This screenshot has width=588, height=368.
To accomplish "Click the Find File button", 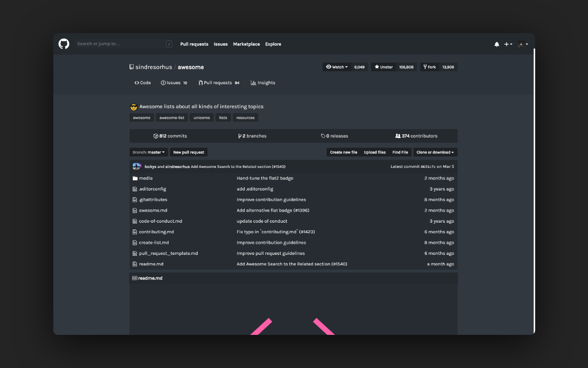I will coord(400,152).
